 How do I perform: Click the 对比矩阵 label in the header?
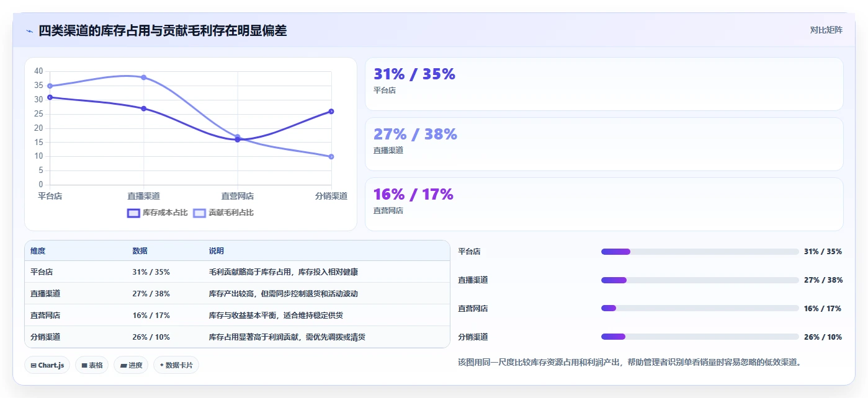click(x=826, y=30)
